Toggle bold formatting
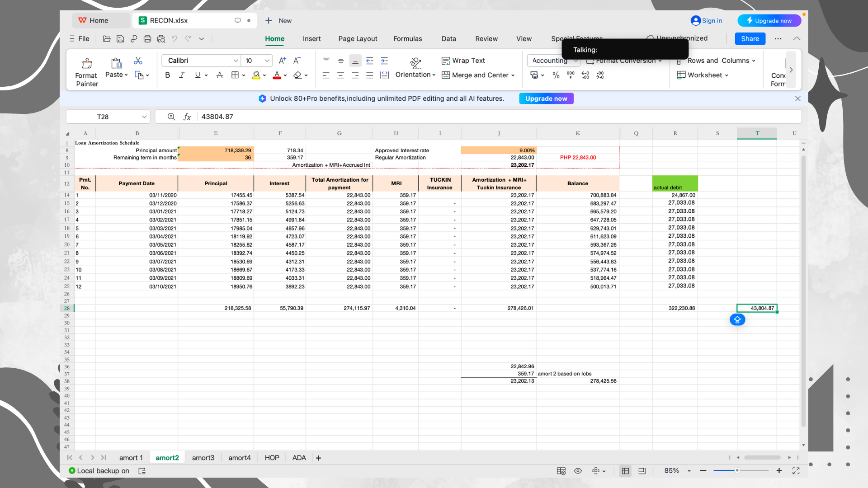 coord(168,75)
